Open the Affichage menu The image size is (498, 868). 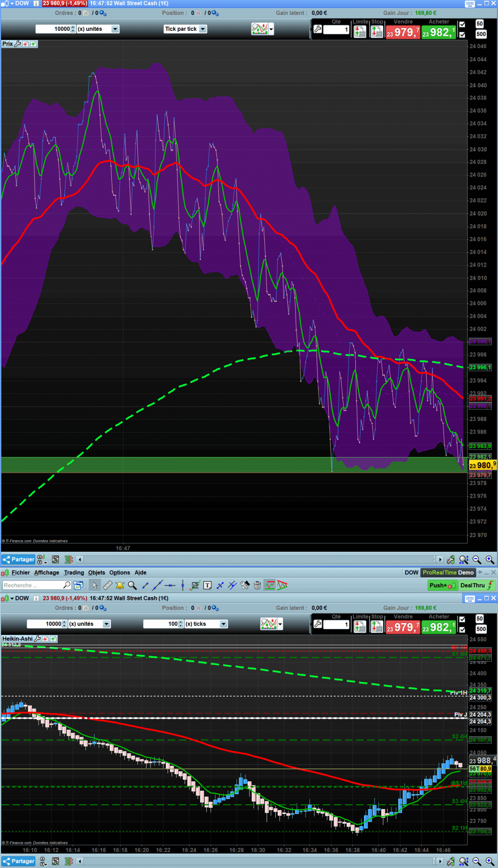[x=46, y=572]
